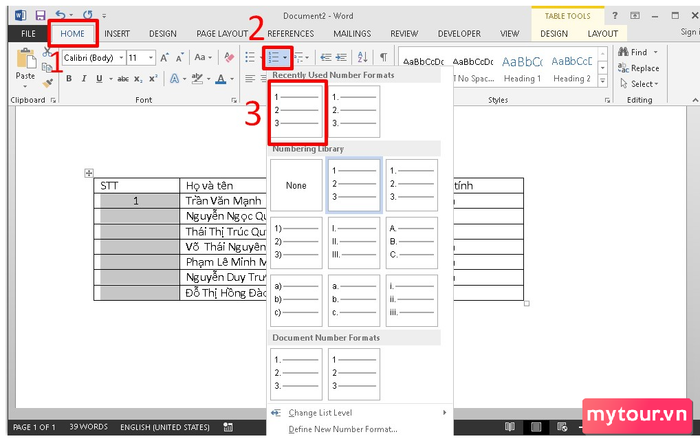Choose None in Numbering Library
Viewport: 700px width, 444px height.
point(296,185)
